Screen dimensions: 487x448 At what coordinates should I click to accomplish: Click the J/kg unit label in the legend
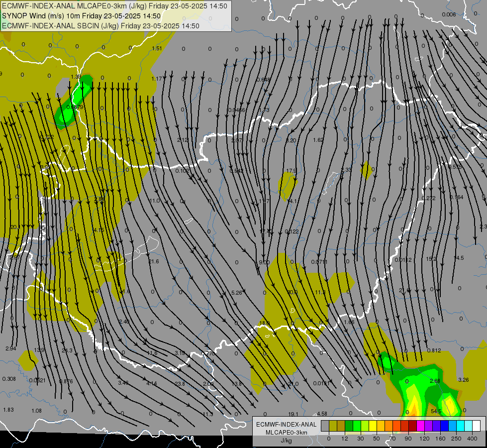coord(286,441)
